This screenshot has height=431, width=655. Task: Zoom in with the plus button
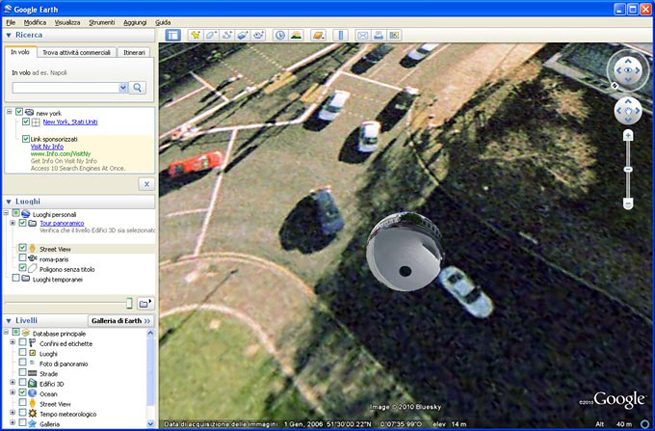click(x=628, y=135)
